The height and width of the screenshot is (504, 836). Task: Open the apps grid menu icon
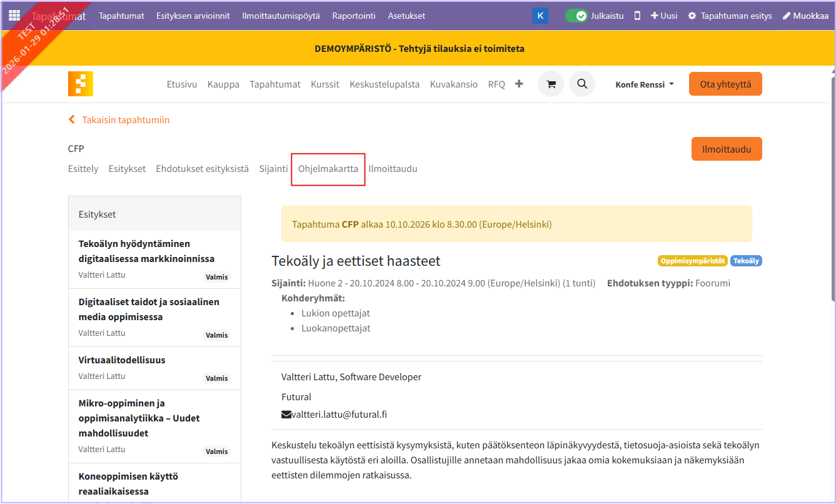point(14,16)
